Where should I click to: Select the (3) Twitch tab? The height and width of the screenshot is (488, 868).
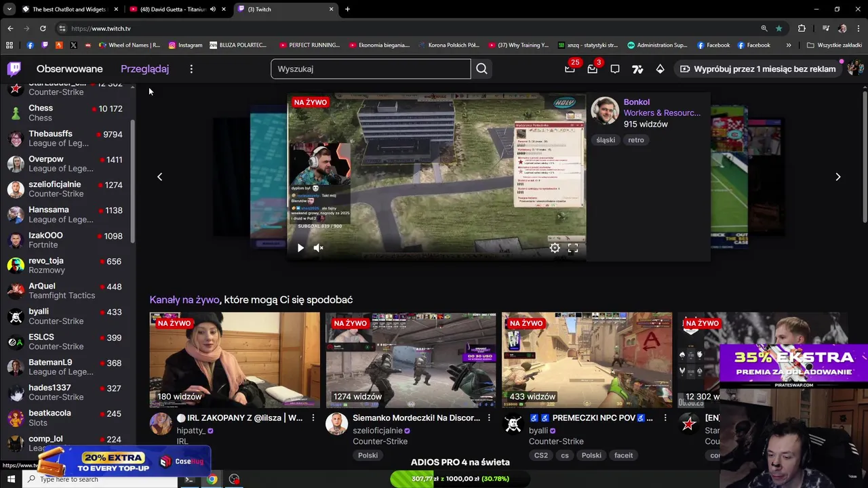pos(285,9)
